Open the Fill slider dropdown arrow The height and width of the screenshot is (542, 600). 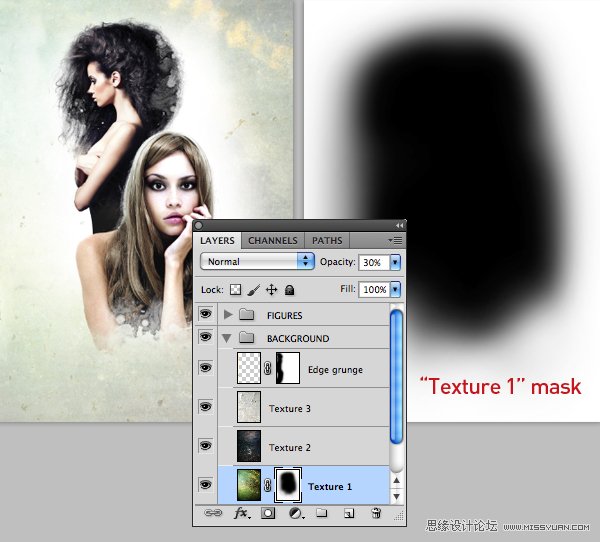pos(395,289)
